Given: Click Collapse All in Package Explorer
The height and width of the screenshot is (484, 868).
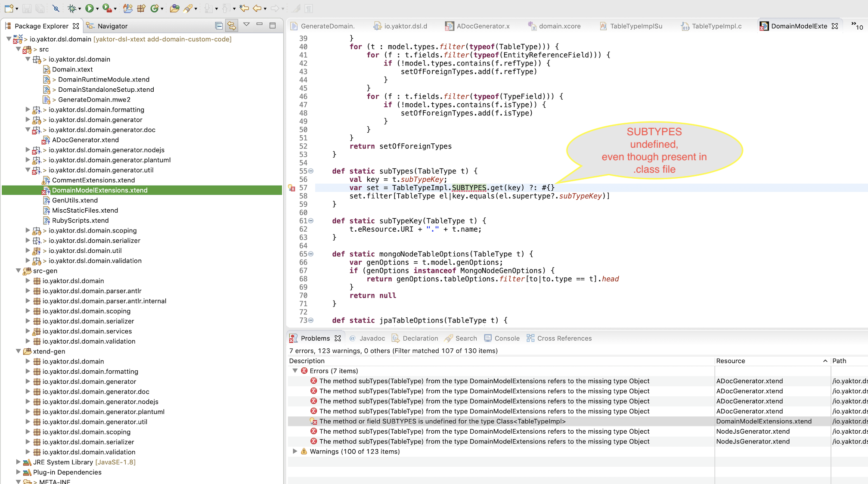Looking at the screenshot, I should pyautogui.click(x=219, y=26).
